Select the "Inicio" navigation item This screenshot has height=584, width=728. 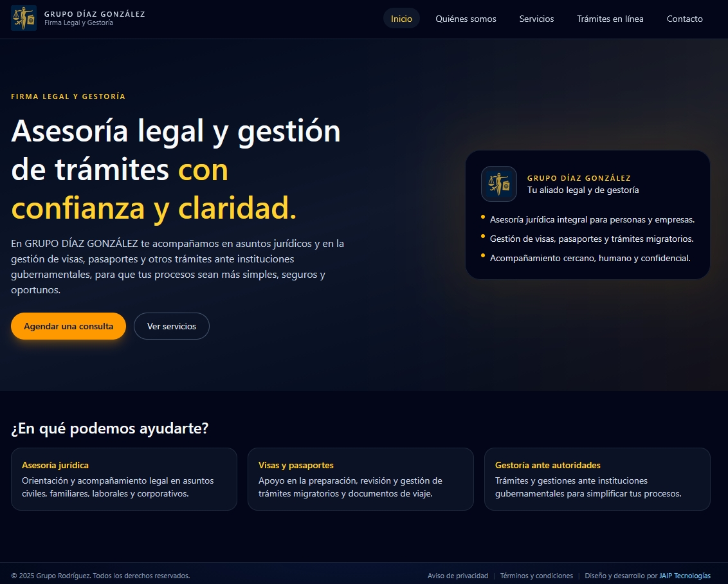pyautogui.click(x=401, y=19)
